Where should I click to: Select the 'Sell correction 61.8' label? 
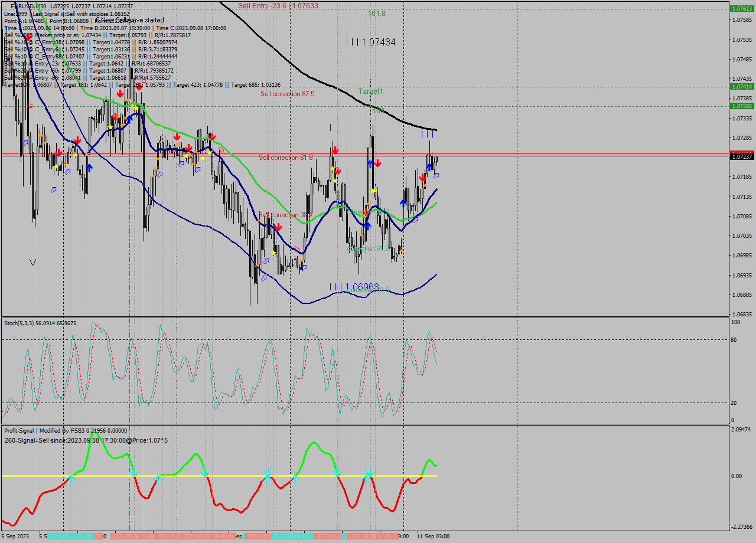click(286, 158)
